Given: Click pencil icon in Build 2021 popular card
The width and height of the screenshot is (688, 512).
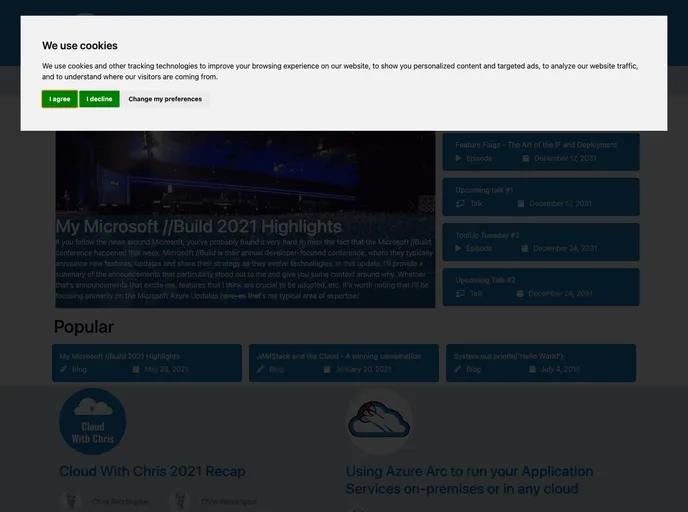Looking at the screenshot, I should (x=64, y=369).
